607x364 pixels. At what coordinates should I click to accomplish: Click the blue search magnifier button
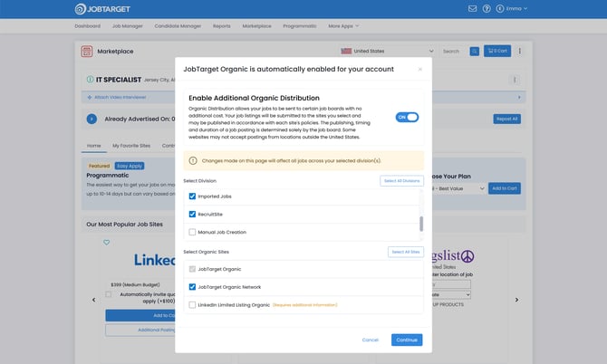point(474,52)
